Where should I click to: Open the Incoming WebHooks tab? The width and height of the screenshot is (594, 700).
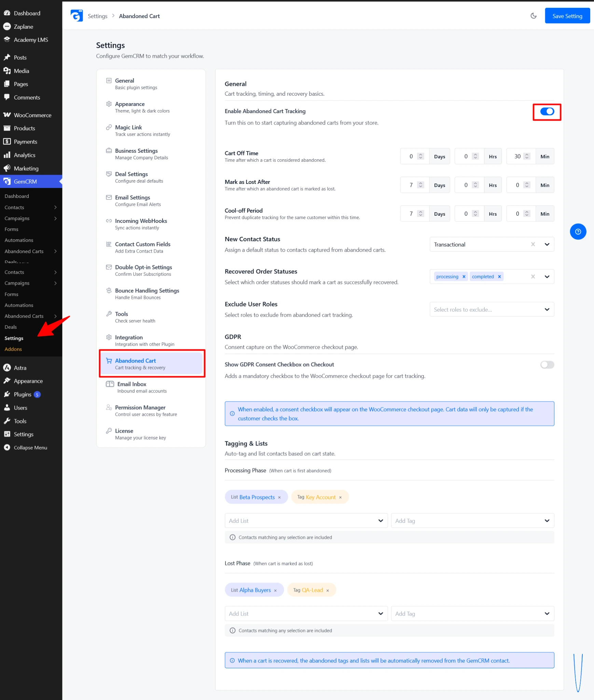pos(151,224)
